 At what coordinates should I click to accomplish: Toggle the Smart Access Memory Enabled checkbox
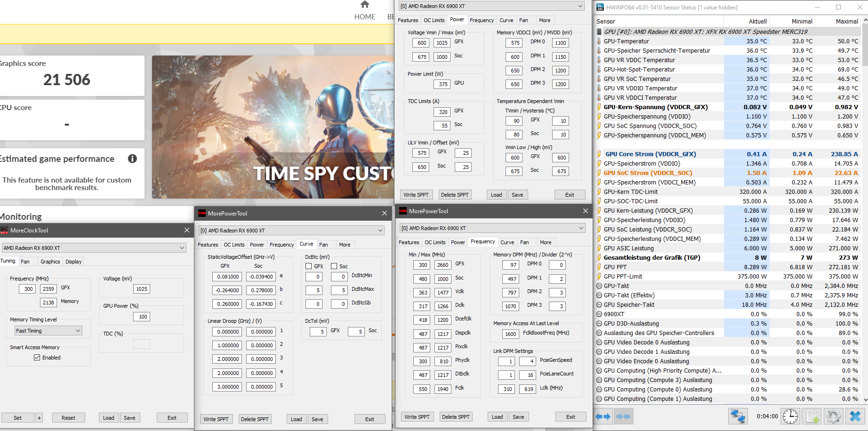(x=37, y=358)
